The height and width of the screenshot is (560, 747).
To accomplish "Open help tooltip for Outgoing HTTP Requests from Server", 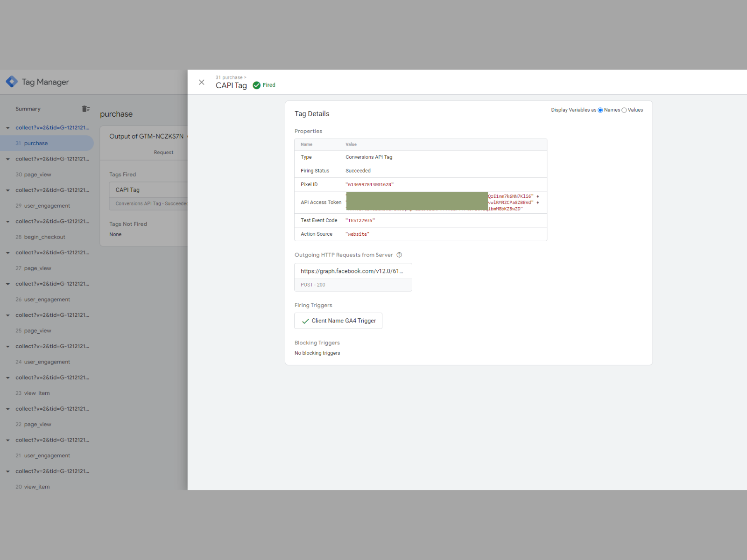I will click(x=400, y=255).
